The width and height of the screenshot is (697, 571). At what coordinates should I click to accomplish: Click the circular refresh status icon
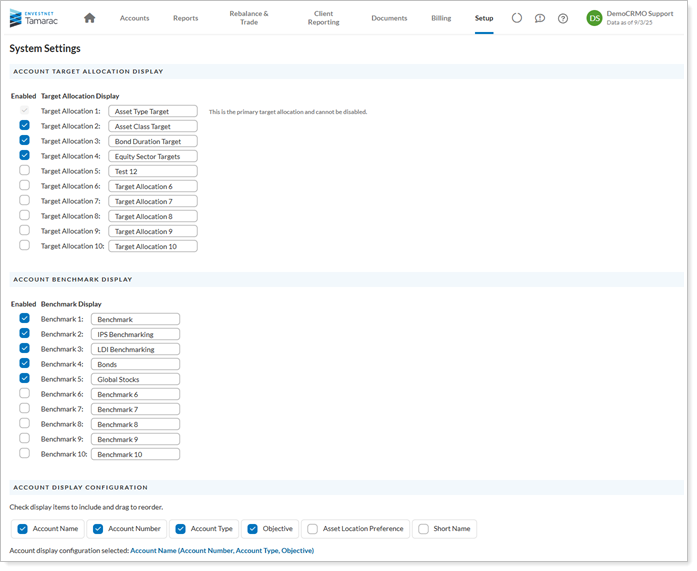(517, 18)
